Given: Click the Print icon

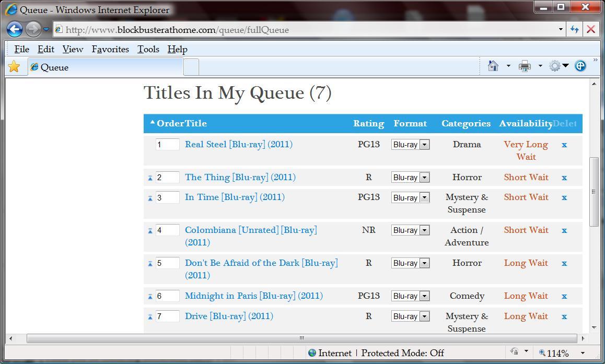Looking at the screenshot, I should [525, 66].
